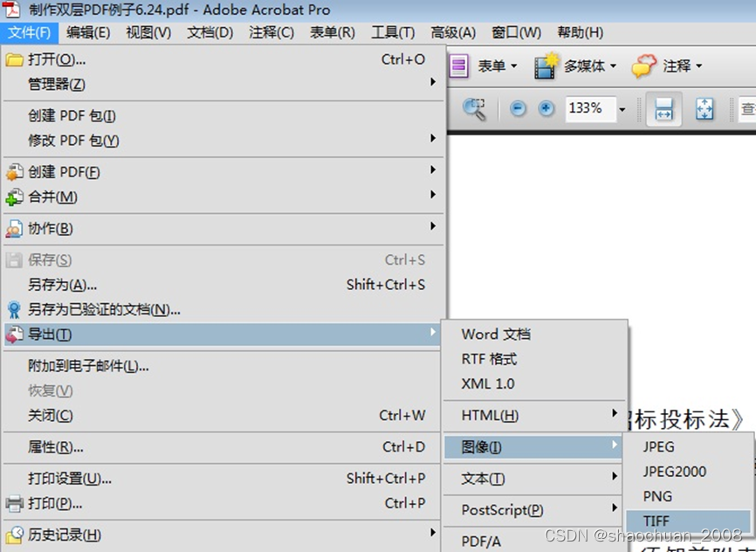
Task: Click the zoom in plus button
Action: tap(546, 108)
